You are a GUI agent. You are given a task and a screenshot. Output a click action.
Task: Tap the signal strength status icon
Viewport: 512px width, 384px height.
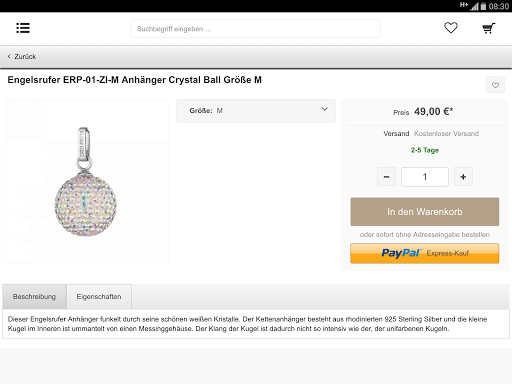(474, 6)
